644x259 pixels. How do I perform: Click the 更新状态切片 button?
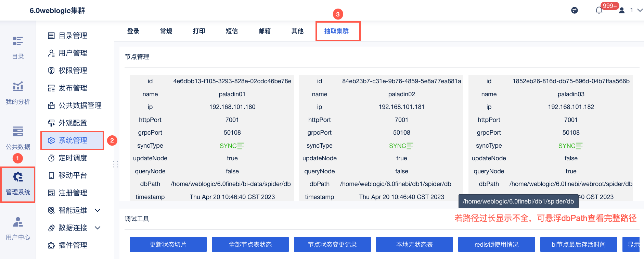point(168,244)
